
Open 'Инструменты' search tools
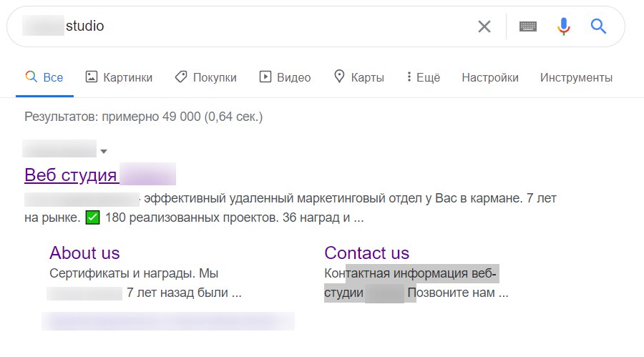click(x=576, y=77)
